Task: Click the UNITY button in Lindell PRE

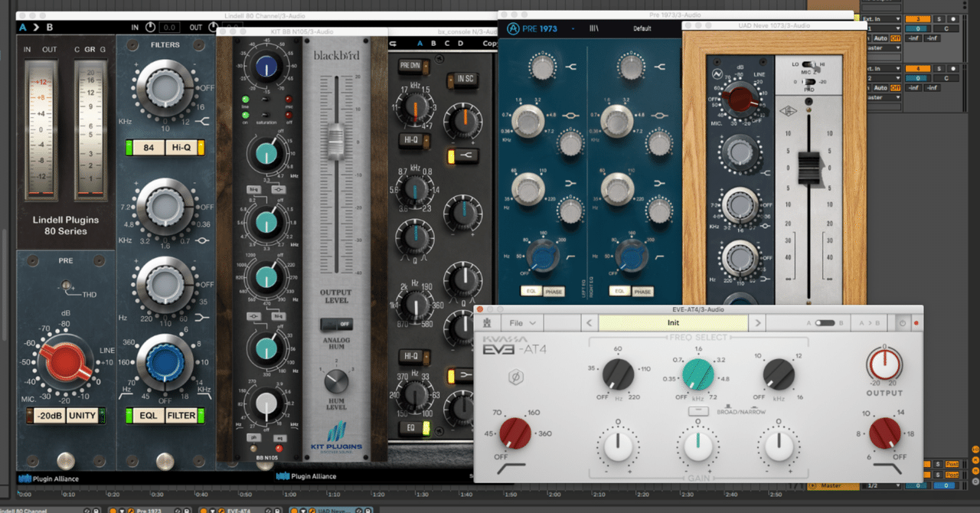Action: tap(82, 416)
